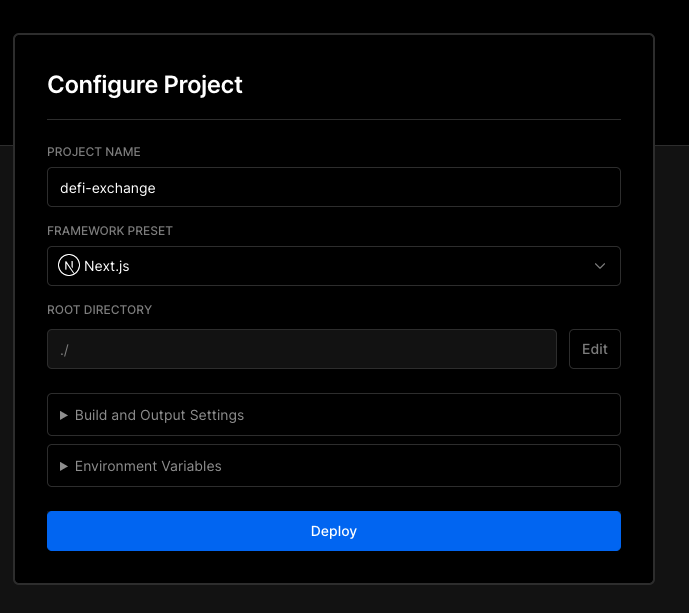Click the "Environment Variables" label text
The image size is (689, 613).
pos(148,466)
